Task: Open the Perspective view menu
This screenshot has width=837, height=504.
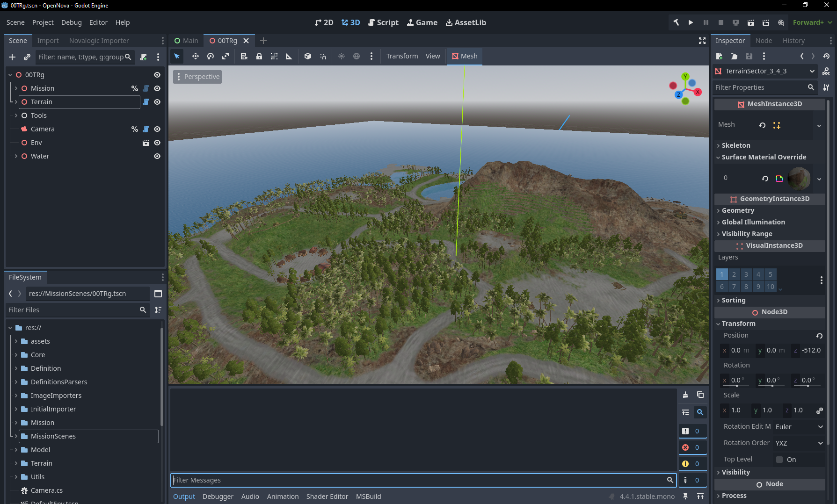Action: [197, 77]
